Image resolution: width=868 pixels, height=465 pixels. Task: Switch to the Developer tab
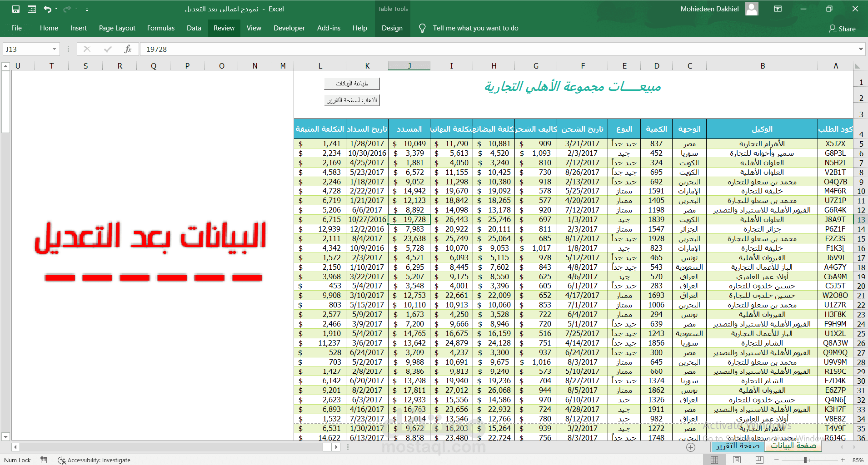coord(289,28)
